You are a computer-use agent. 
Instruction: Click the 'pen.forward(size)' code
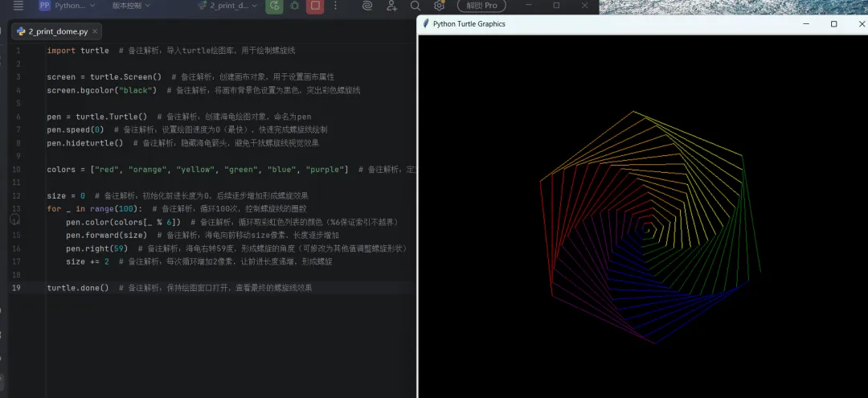[x=106, y=236]
